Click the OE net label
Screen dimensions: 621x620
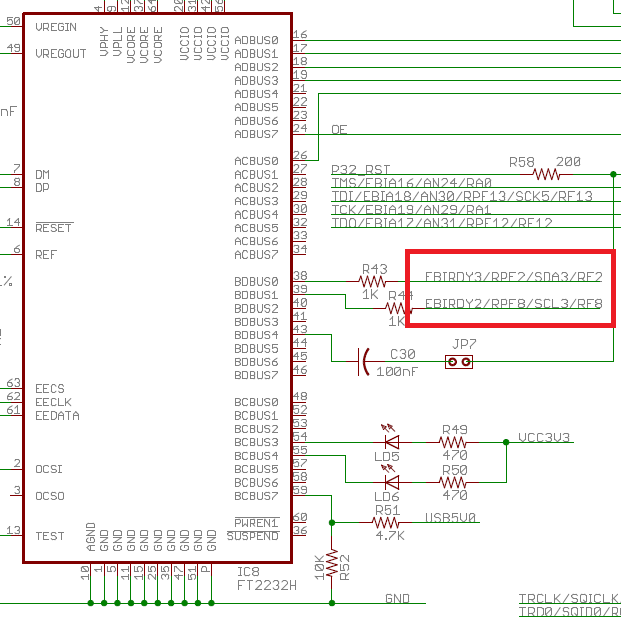coord(339,129)
